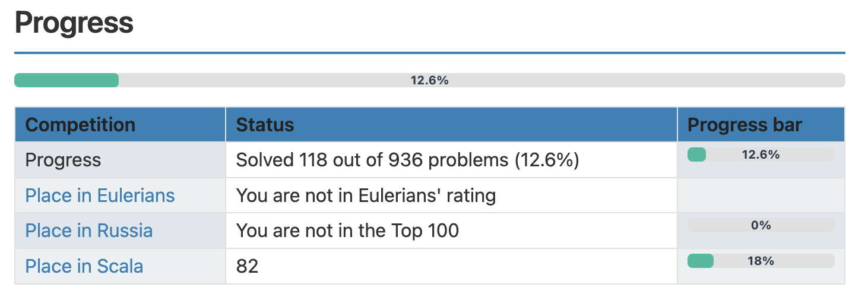Image resolution: width=868 pixels, height=303 pixels.
Task: Click the 12.6% mini bar in the Progress row
Action: click(x=761, y=154)
